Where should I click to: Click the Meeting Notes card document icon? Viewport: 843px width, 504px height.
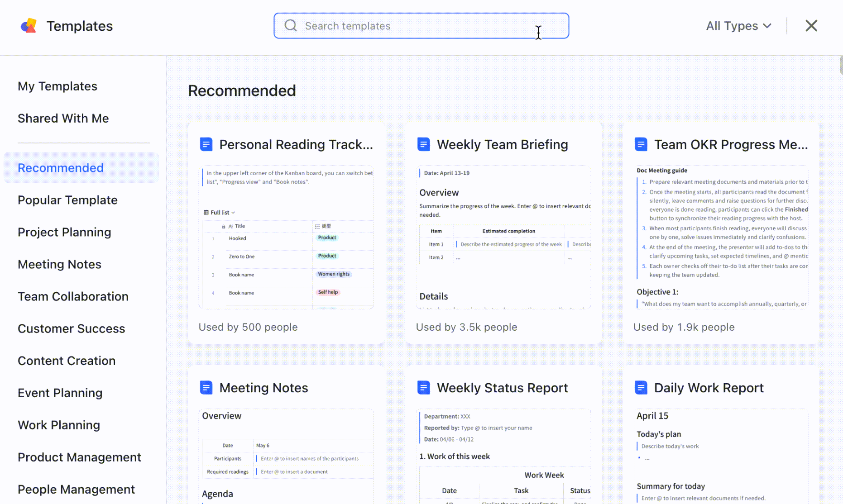pos(206,388)
